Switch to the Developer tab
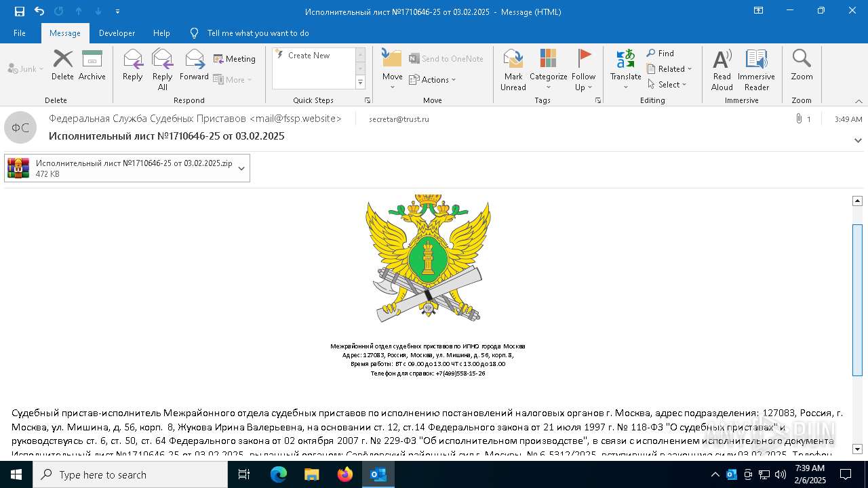The image size is (868, 488). pos(117,33)
